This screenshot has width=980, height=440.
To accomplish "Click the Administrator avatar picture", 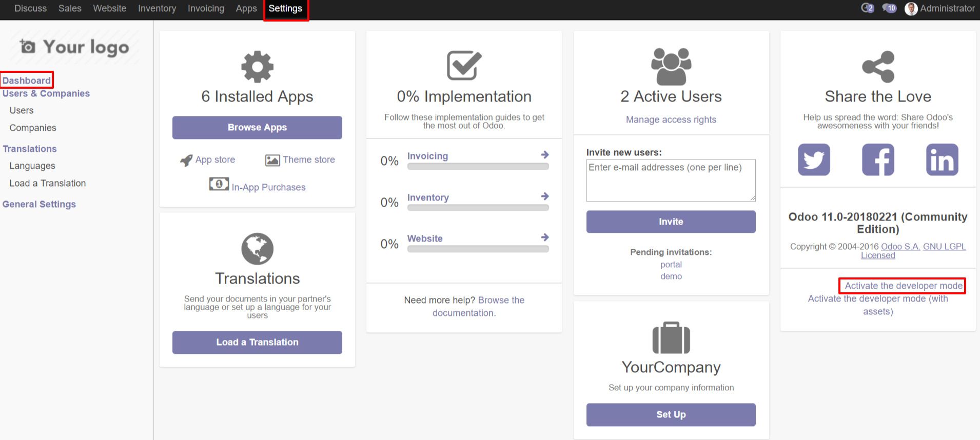I will [911, 9].
